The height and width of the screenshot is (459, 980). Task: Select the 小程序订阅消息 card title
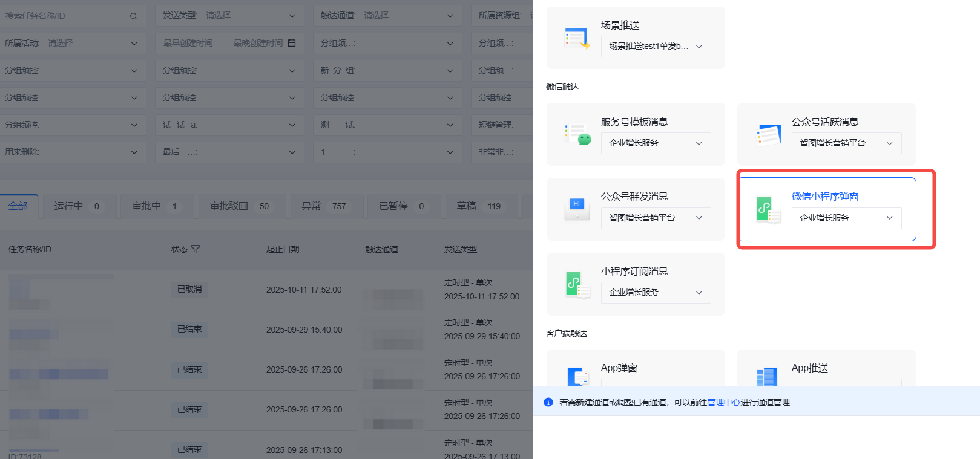click(634, 271)
